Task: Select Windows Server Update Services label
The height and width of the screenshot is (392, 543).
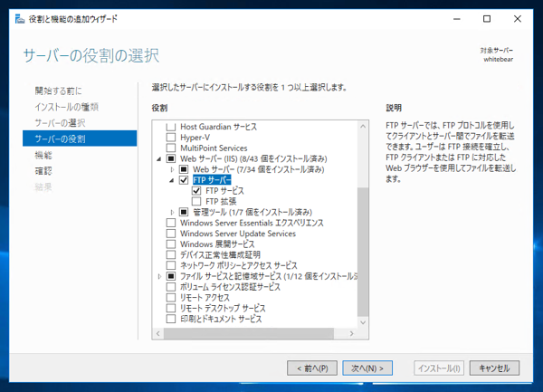Action: pyautogui.click(x=238, y=234)
